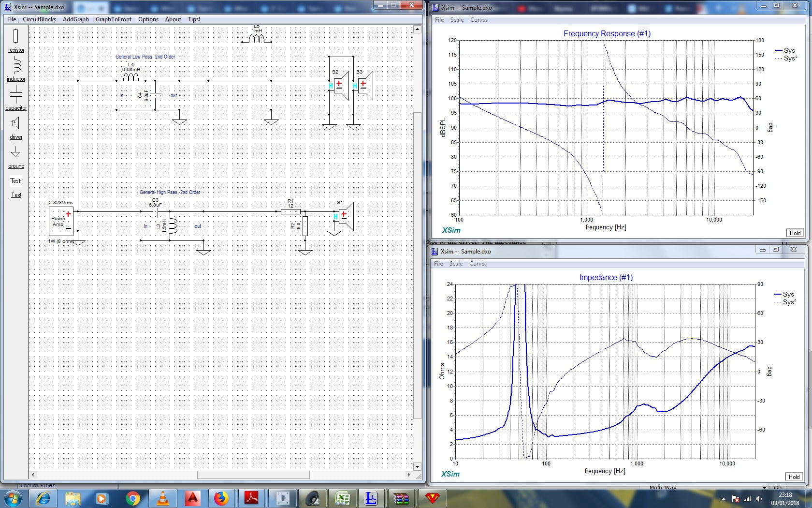Open the AddGraph menu
The width and height of the screenshot is (812, 508).
click(76, 19)
